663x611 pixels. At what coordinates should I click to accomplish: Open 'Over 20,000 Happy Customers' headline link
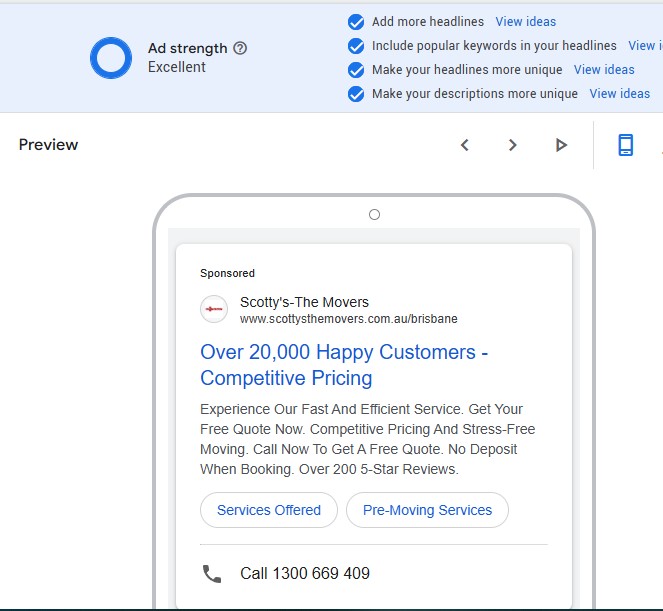coord(344,365)
